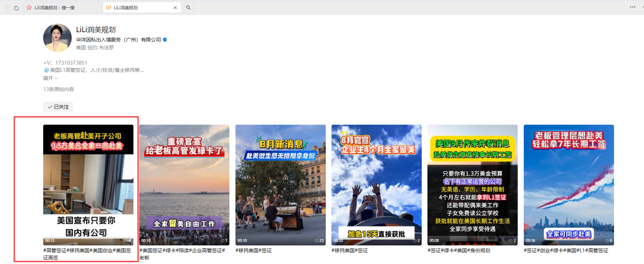Click caption #签证#创业#绿卡#美国#L1#高管签证
Screen dimensions: 644x264
(566, 250)
